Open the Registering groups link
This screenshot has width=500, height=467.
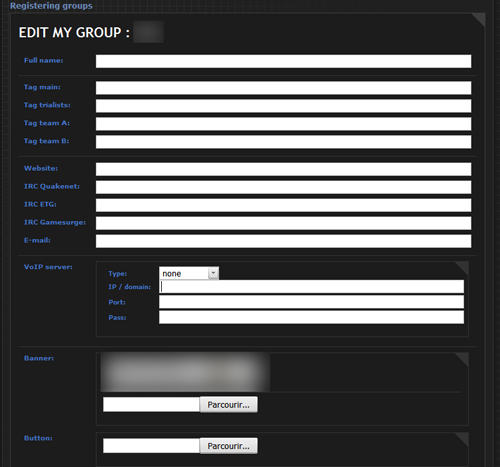coord(51,6)
